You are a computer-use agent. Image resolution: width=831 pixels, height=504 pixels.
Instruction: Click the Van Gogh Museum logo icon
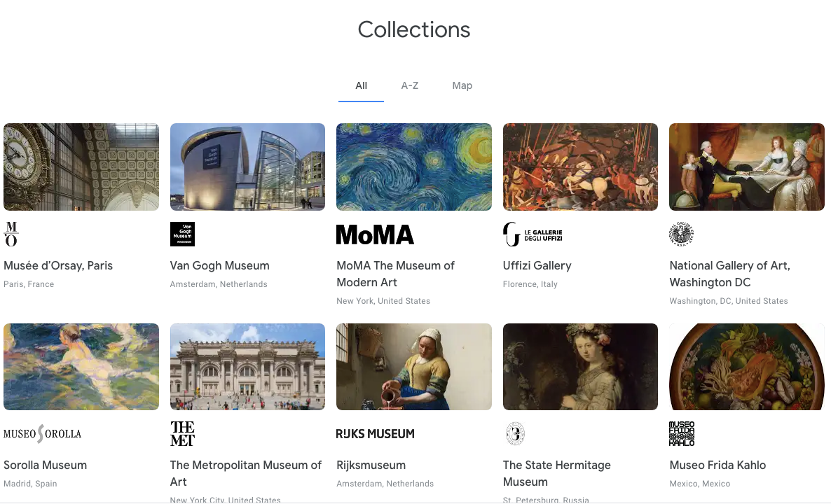(x=182, y=234)
